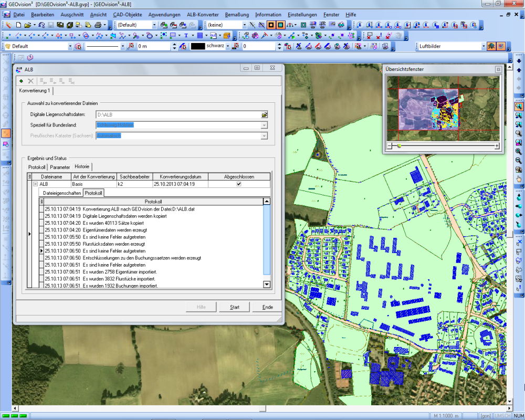
Task: Click the zoom-in plus on overview slider
Action: (497, 146)
